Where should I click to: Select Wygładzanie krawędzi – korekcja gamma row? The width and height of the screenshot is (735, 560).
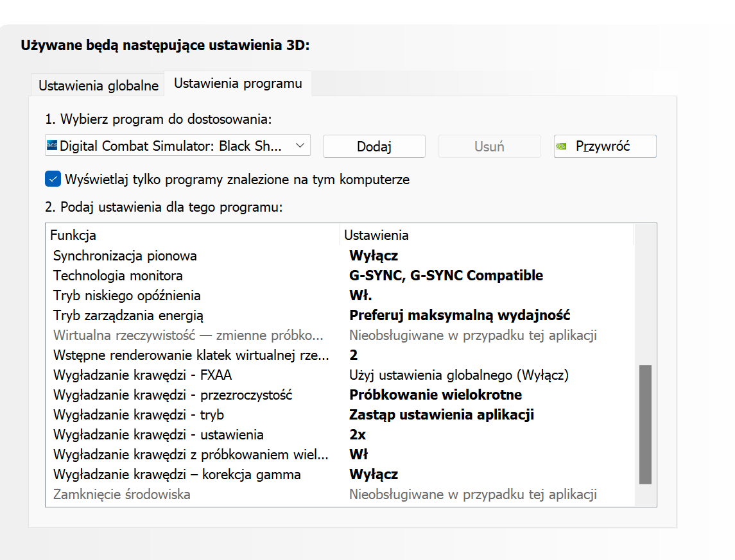[x=340, y=474]
